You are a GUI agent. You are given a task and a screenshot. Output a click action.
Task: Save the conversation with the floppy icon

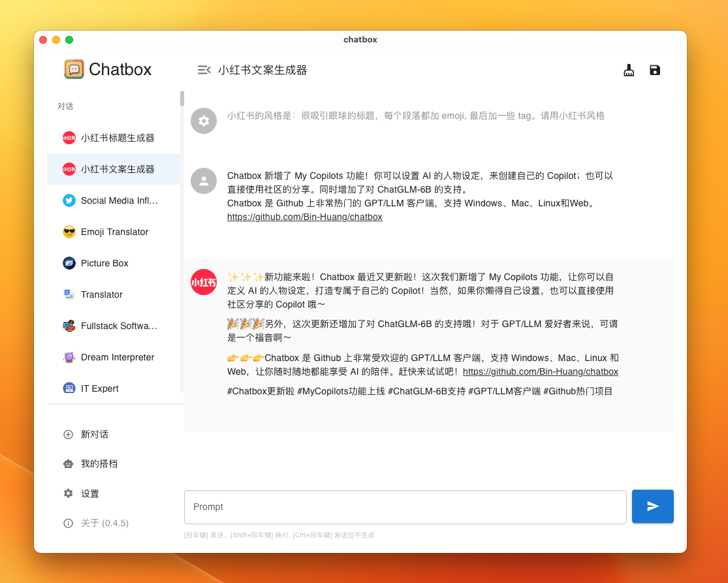tap(655, 70)
